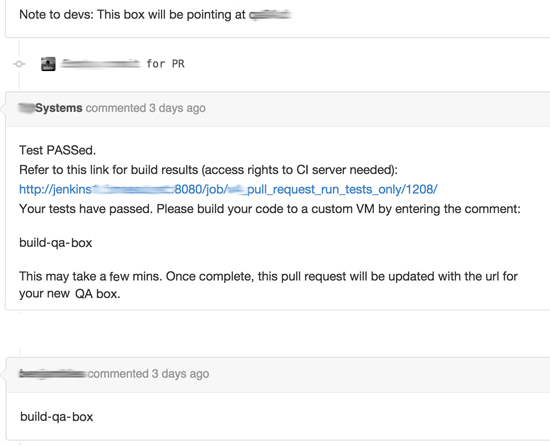The width and height of the screenshot is (550, 446).
Task: Open the commit author's avatar thumbnail
Action: [x=48, y=64]
